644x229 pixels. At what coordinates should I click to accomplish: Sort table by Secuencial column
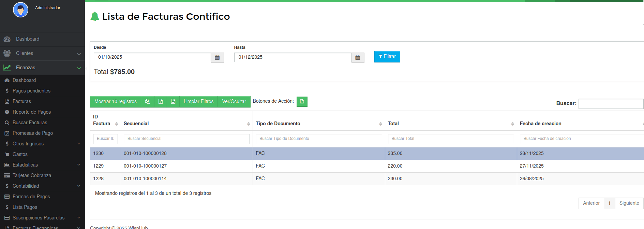186,124
